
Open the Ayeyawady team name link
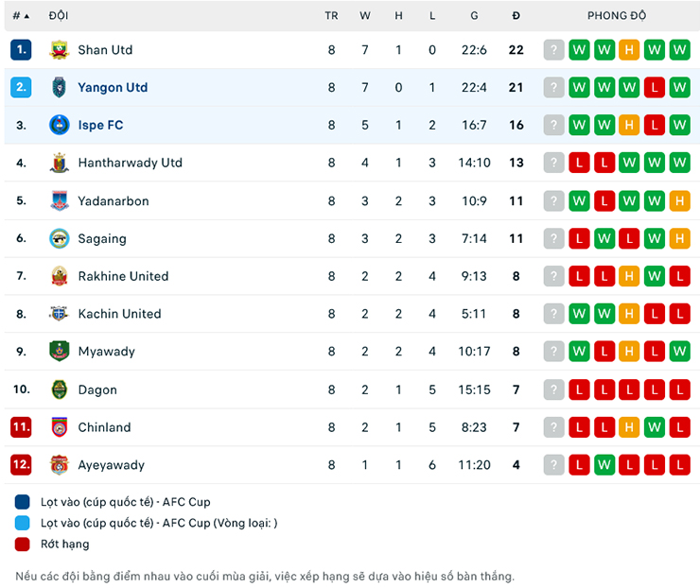(x=111, y=465)
